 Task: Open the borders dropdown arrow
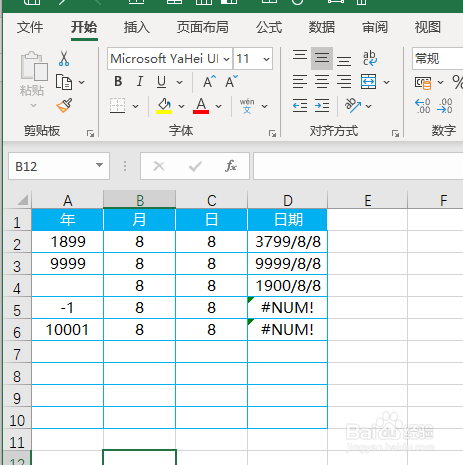point(135,106)
